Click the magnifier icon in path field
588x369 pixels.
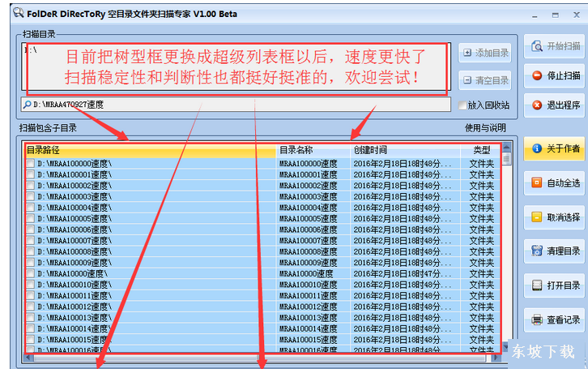pos(27,105)
